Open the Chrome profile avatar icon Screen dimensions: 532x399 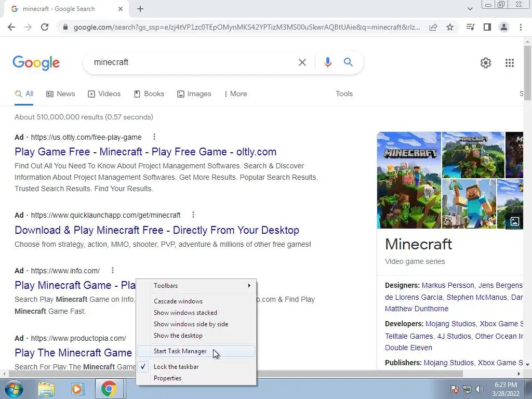[504, 27]
